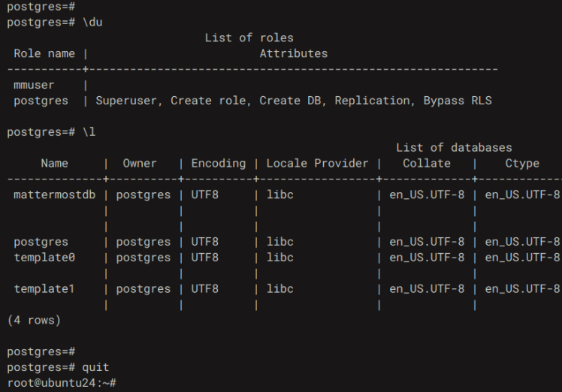Image resolution: width=562 pixels, height=392 pixels.
Task: Click the mattermostdb database name
Action: click(x=51, y=195)
